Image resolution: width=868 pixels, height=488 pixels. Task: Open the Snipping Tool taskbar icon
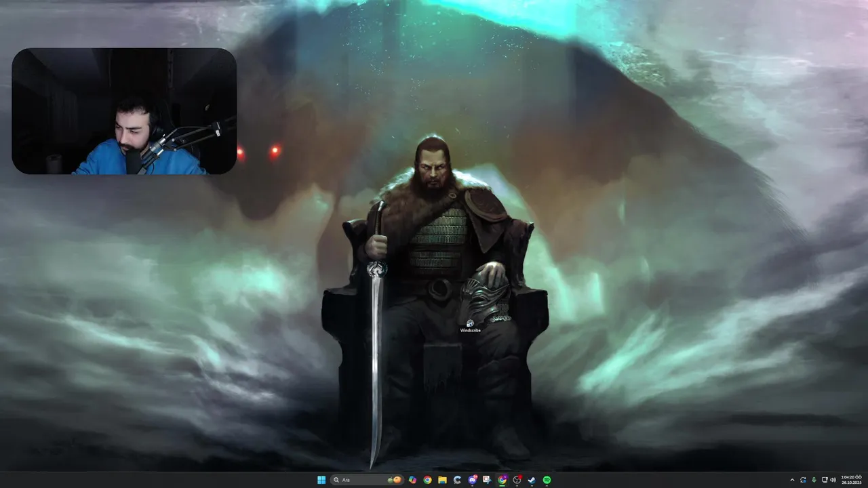click(x=487, y=480)
